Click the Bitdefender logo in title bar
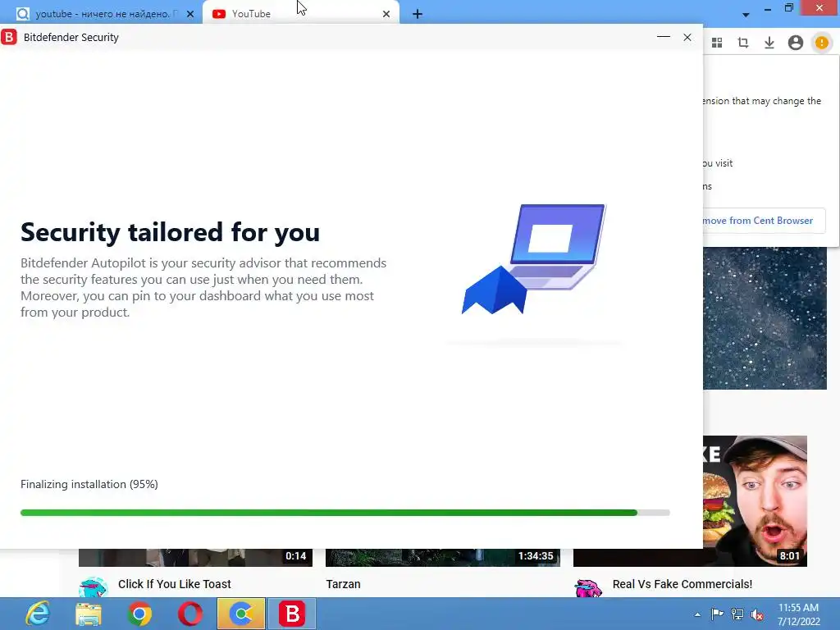Screen dimensions: 840x630 point(9,37)
